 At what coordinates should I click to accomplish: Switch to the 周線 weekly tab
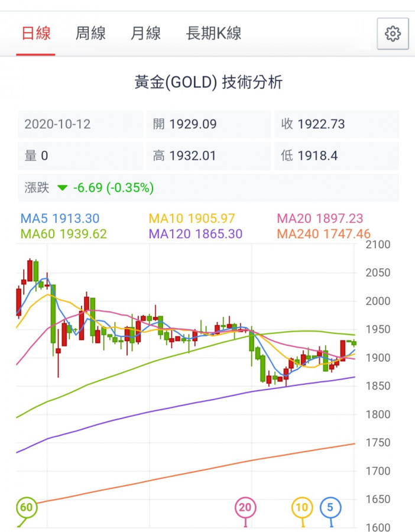[90, 33]
